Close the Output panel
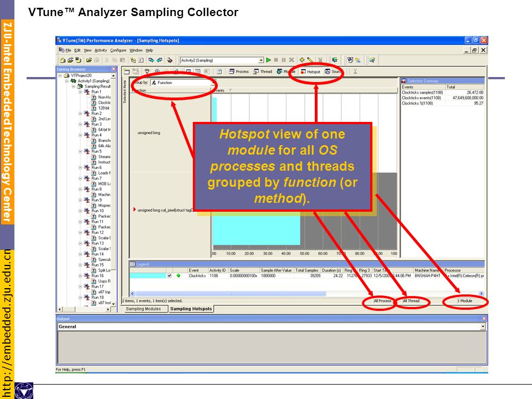 coord(484,319)
